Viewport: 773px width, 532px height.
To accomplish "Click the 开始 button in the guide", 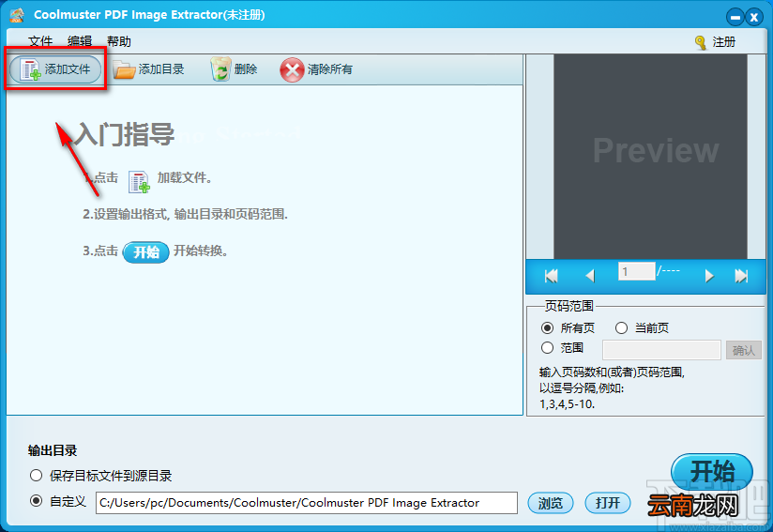I will 146,252.
